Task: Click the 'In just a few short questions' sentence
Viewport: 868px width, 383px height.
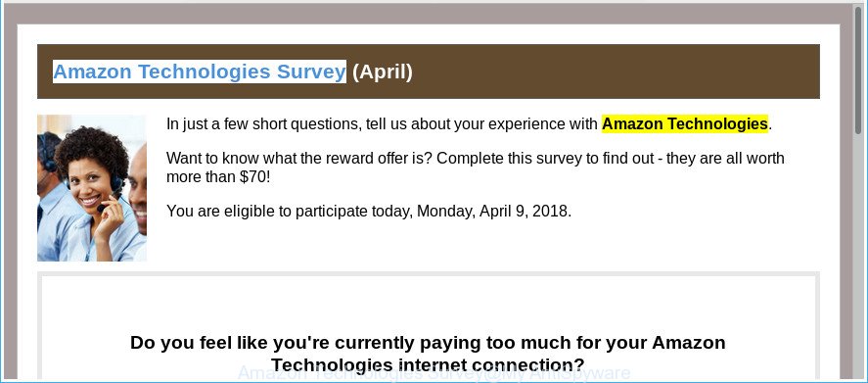Action: [x=470, y=124]
